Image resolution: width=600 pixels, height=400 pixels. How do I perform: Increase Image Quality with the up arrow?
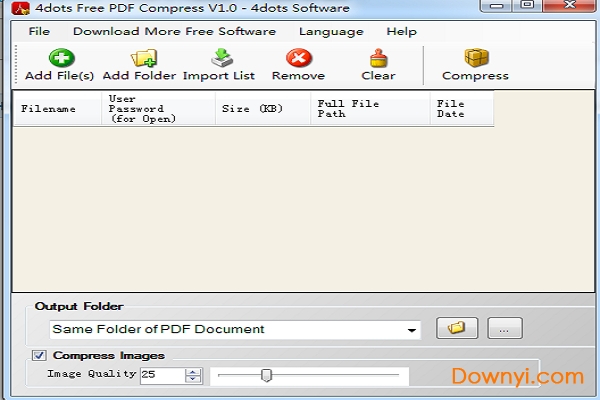[193, 372]
